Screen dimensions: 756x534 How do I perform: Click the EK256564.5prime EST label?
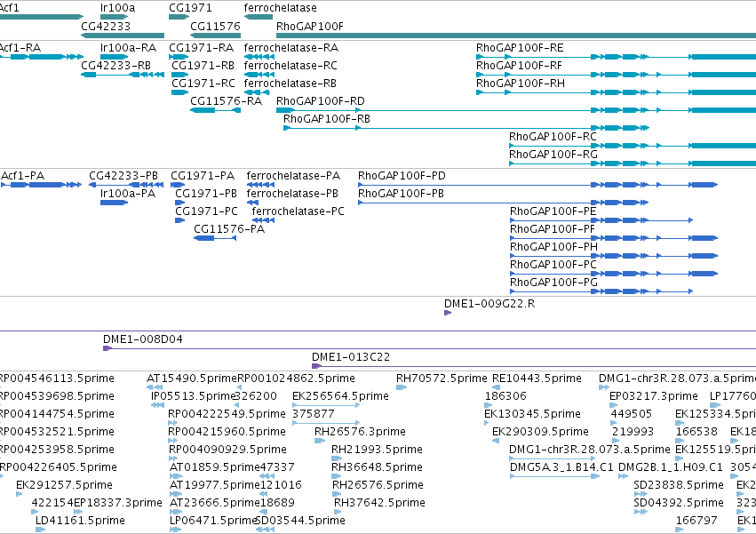(x=340, y=397)
